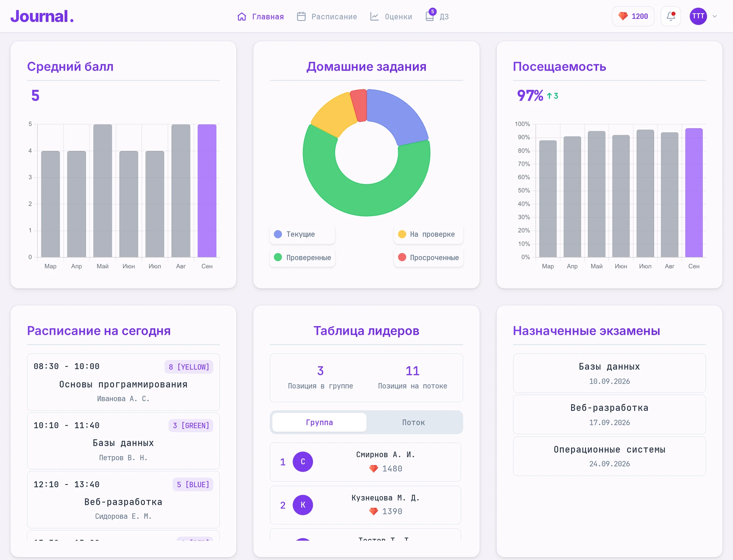Click the group position value 3

[x=320, y=371]
